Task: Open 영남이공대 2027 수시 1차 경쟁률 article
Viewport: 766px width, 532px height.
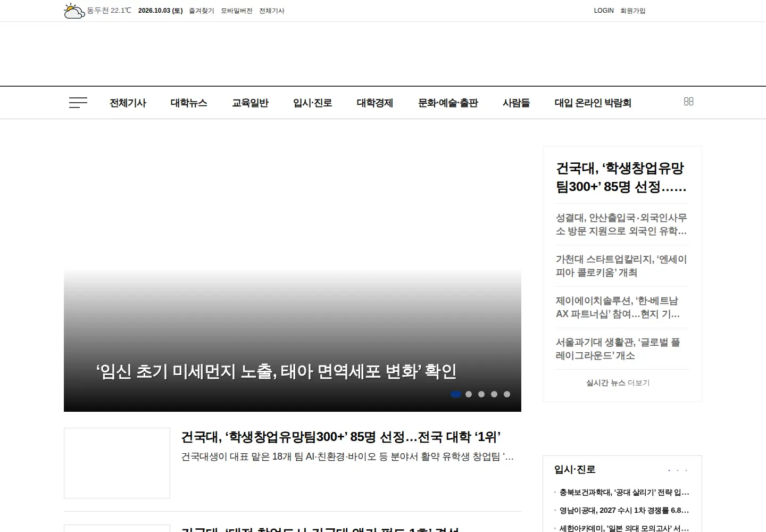Action: click(624, 510)
